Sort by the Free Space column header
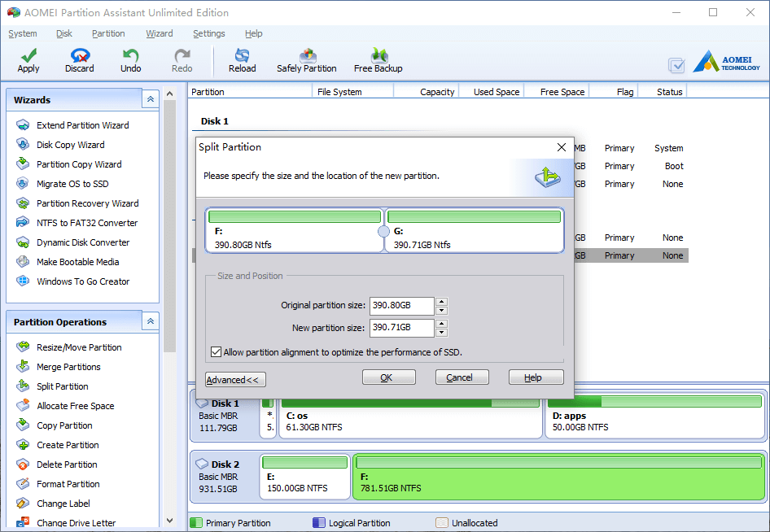The width and height of the screenshot is (770, 532). pyautogui.click(x=557, y=92)
